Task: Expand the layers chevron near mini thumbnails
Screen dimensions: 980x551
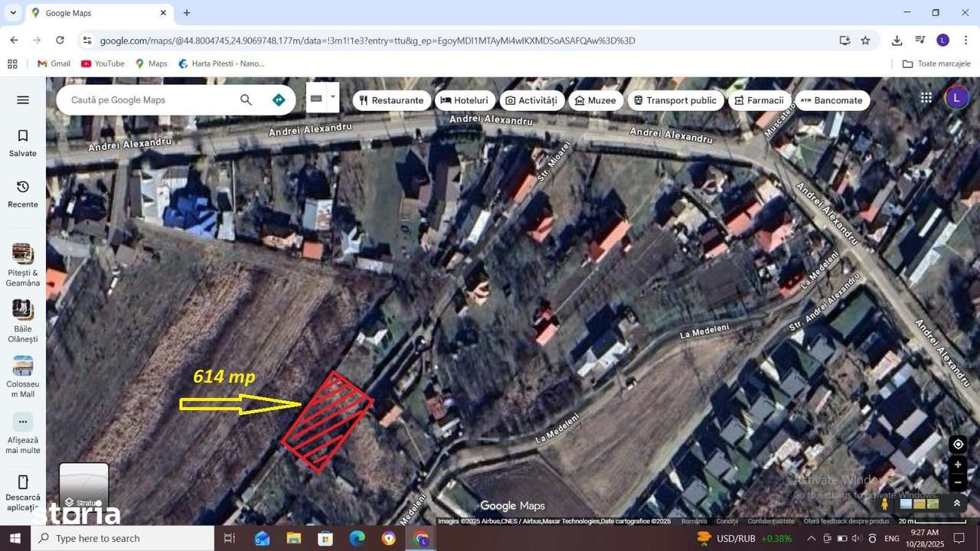Action: point(956,503)
